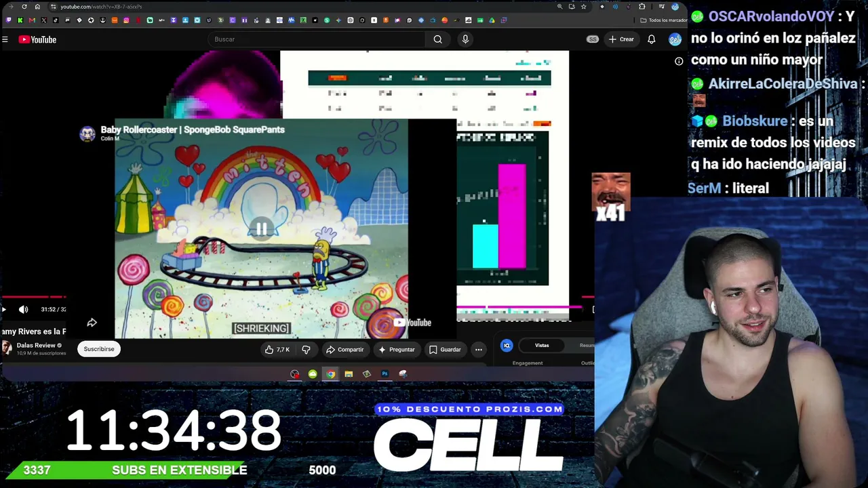868x488 pixels.
Task: Focus the Buscar search field
Action: click(315, 39)
